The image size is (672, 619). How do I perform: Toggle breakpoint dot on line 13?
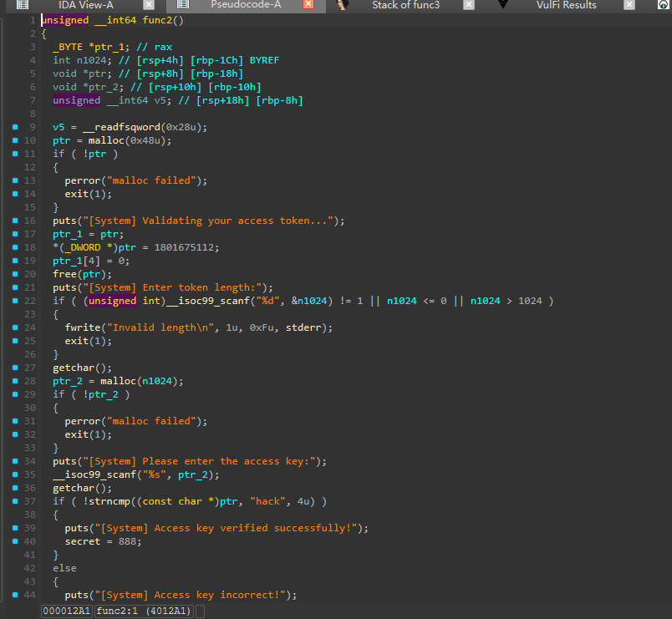(15, 180)
